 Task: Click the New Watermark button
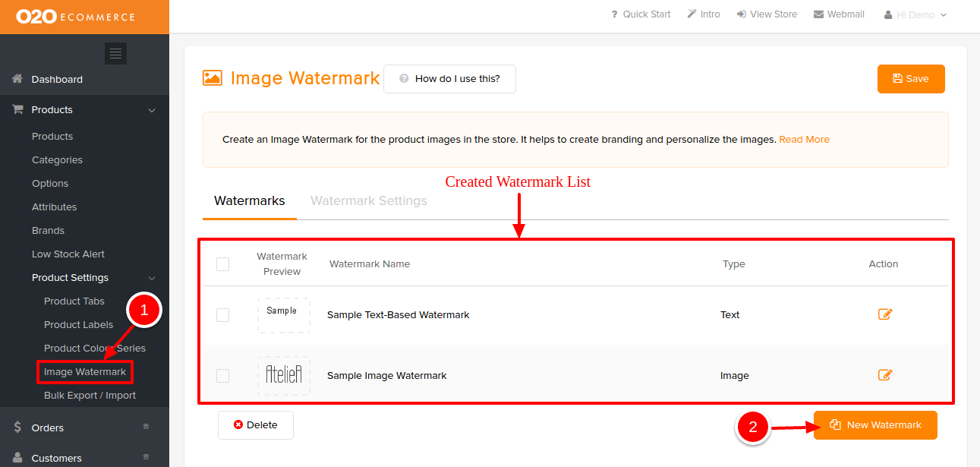coord(874,424)
